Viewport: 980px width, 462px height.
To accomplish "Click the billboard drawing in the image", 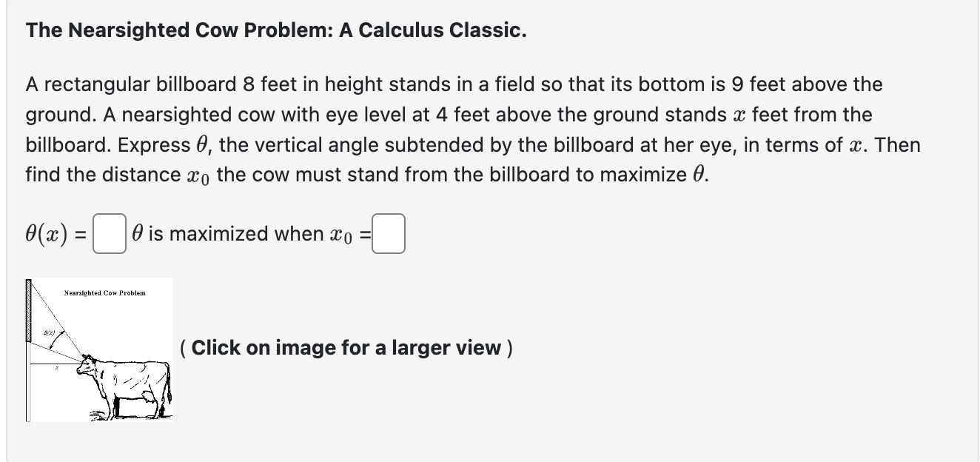I will (28, 311).
